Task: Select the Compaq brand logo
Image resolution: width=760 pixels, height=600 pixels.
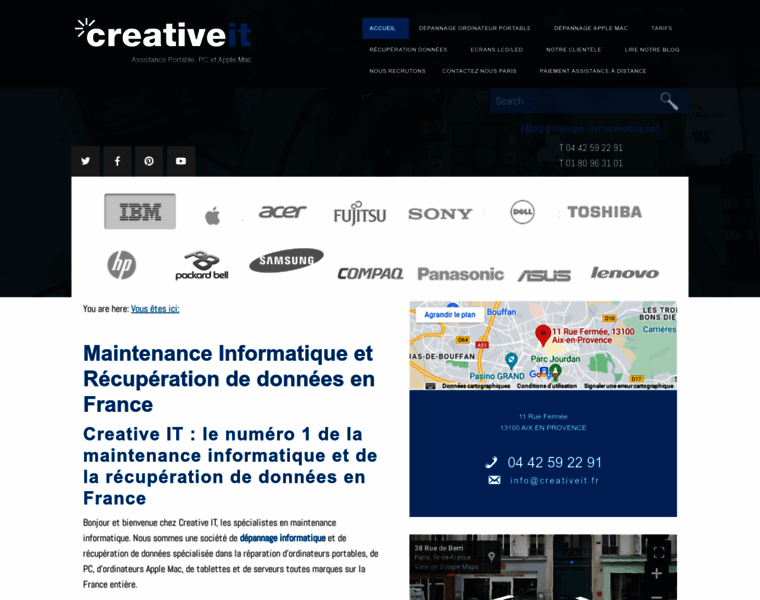Action: point(370,274)
